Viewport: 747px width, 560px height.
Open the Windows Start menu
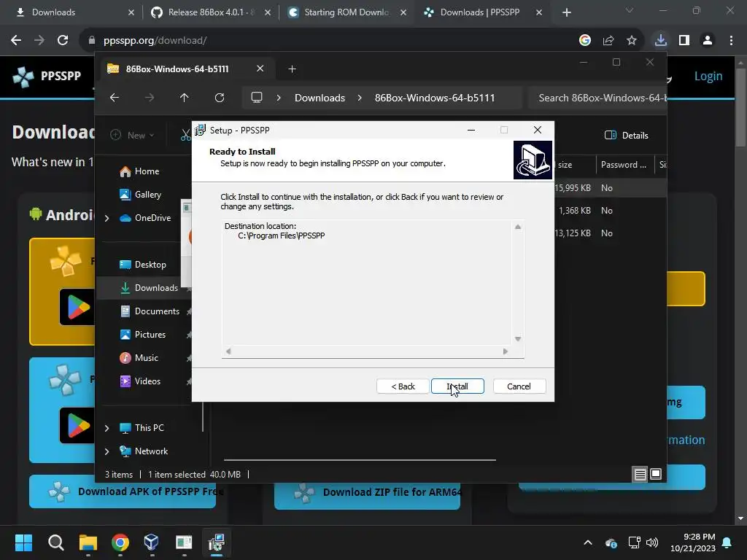coord(23,542)
